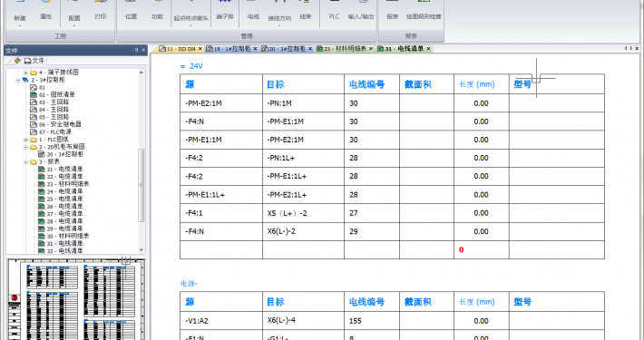Click the 23 - 材料明细表 report icon in tree

[x=42, y=184]
